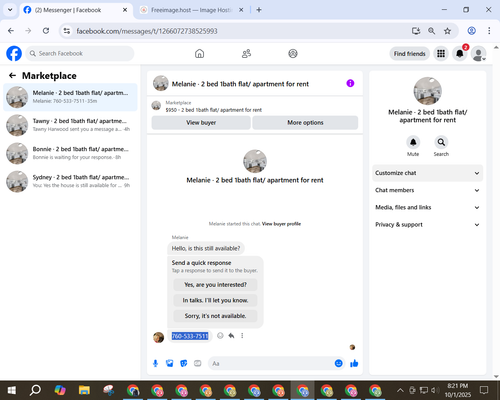
Task: Show hidden system tray icons
Action: coord(400,390)
